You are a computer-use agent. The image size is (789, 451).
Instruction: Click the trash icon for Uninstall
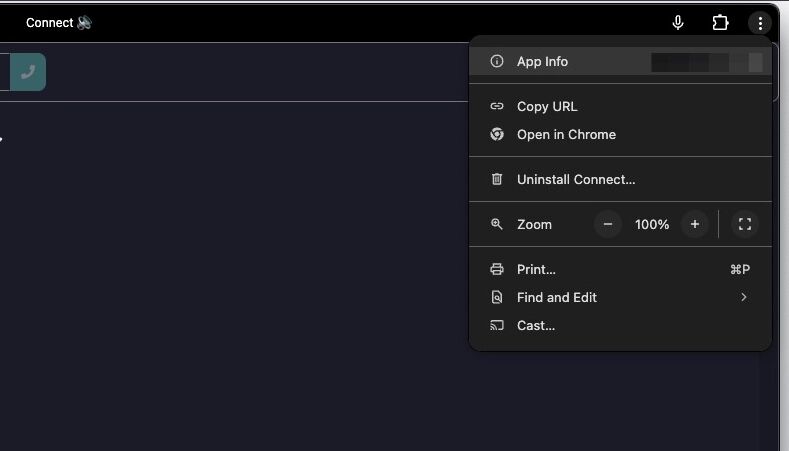tap(497, 180)
